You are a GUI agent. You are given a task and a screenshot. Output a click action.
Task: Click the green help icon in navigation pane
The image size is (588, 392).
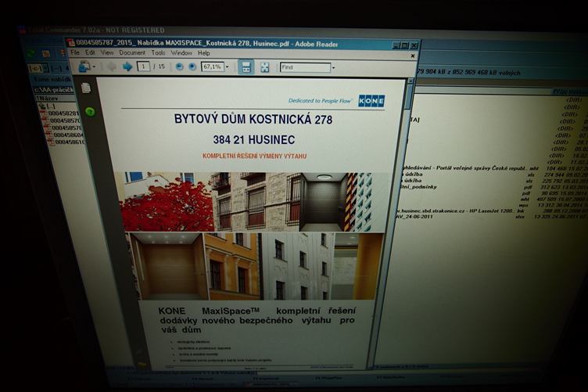pos(90,111)
